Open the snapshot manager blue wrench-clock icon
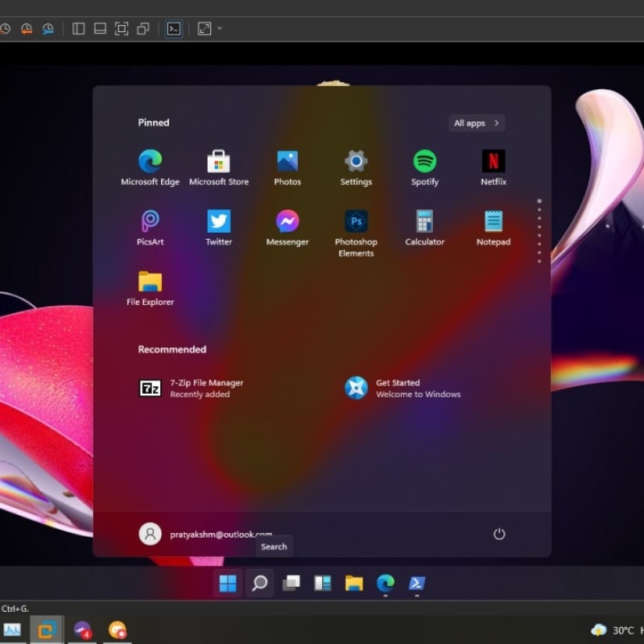This screenshot has height=644, width=644. [x=48, y=29]
